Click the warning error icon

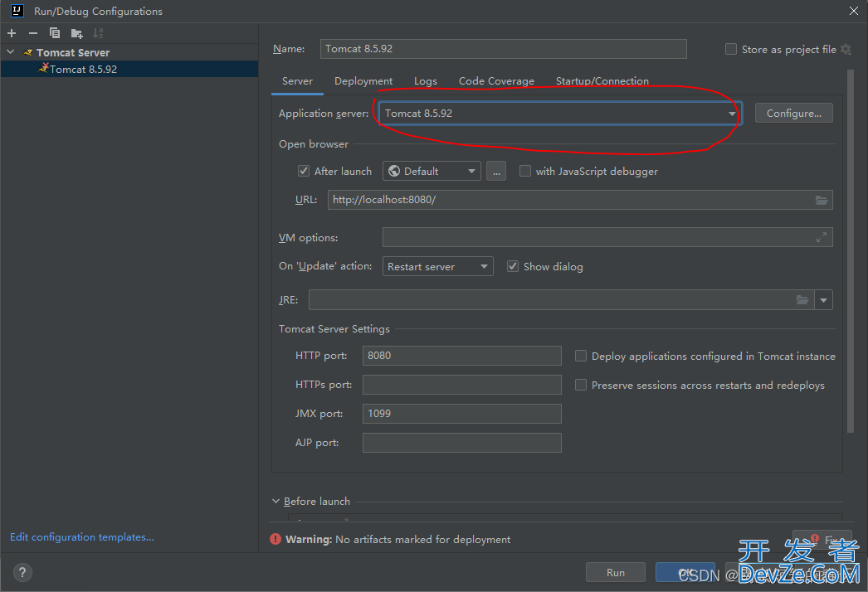(x=276, y=540)
